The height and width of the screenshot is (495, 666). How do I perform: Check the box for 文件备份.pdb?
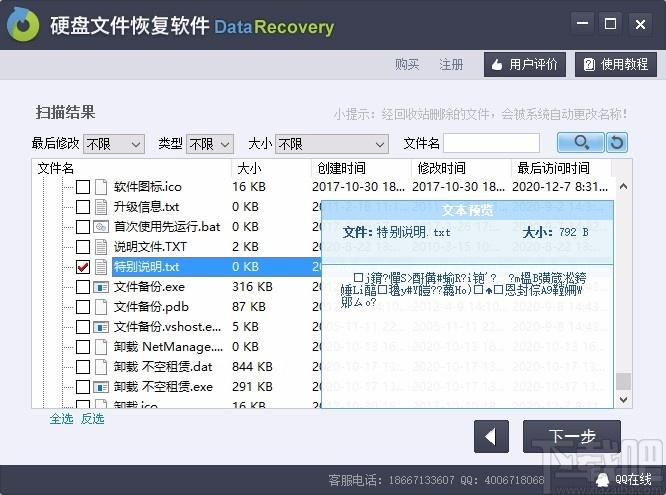point(83,307)
